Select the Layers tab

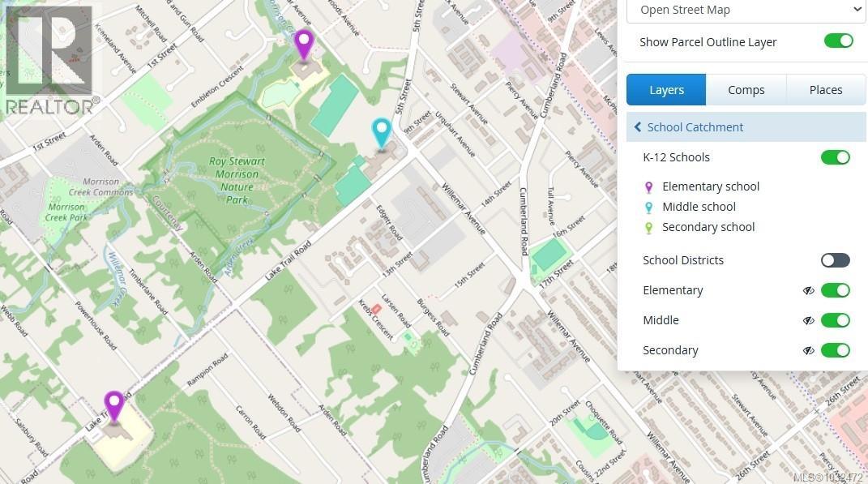coord(666,90)
